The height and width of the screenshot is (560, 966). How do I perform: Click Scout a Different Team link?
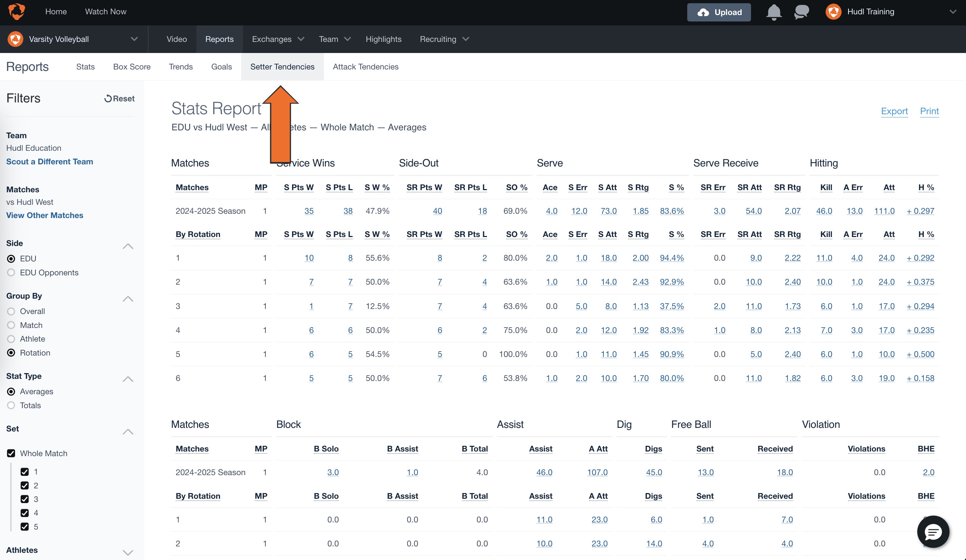[x=49, y=161]
